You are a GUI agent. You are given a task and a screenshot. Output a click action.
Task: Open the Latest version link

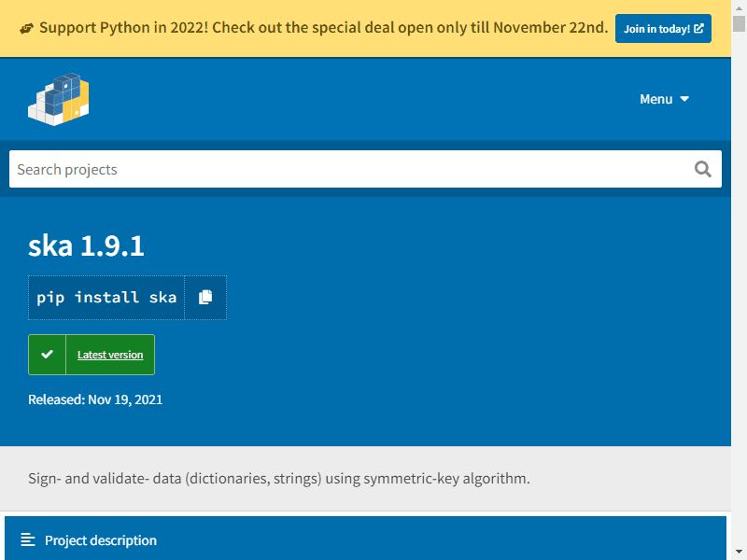click(x=110, y=355)
